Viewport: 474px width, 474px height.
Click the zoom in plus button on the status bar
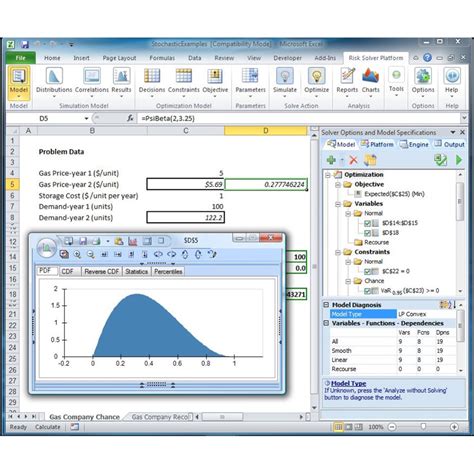[454, 427]
